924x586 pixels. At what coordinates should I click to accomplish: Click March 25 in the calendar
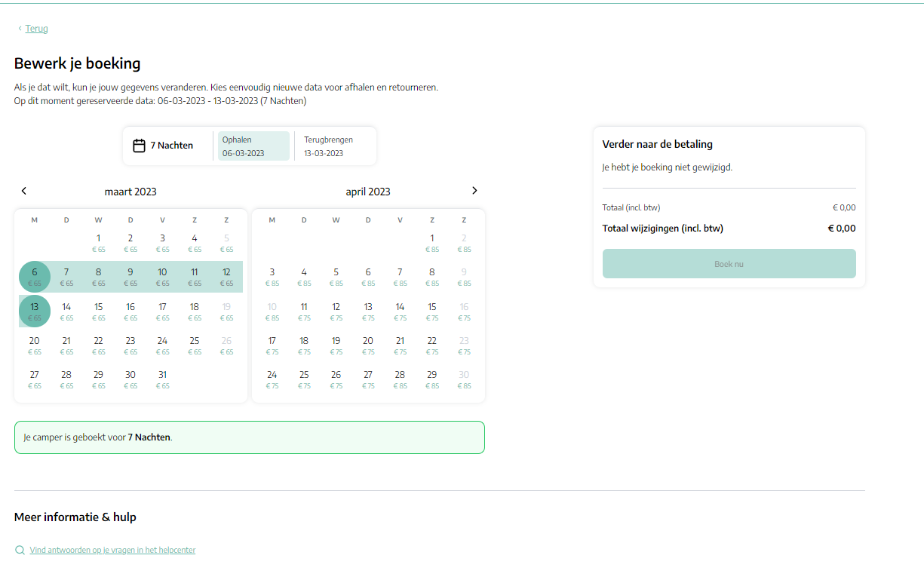click(x=195, y=345)
